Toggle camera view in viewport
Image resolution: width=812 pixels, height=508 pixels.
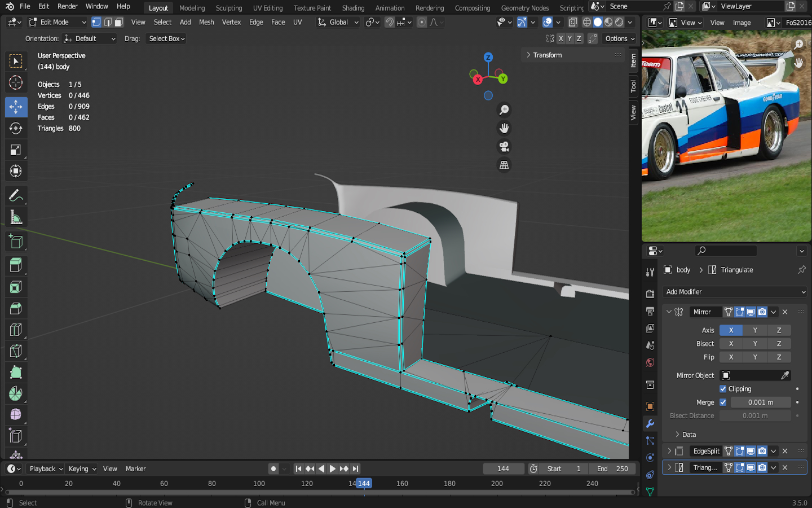(504, 147)
